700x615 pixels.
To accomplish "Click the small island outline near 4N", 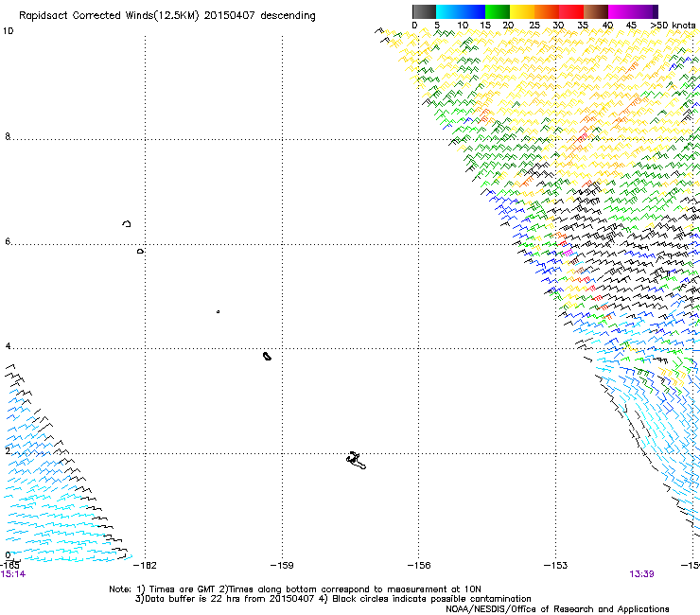I will click(x=267, y=356).
